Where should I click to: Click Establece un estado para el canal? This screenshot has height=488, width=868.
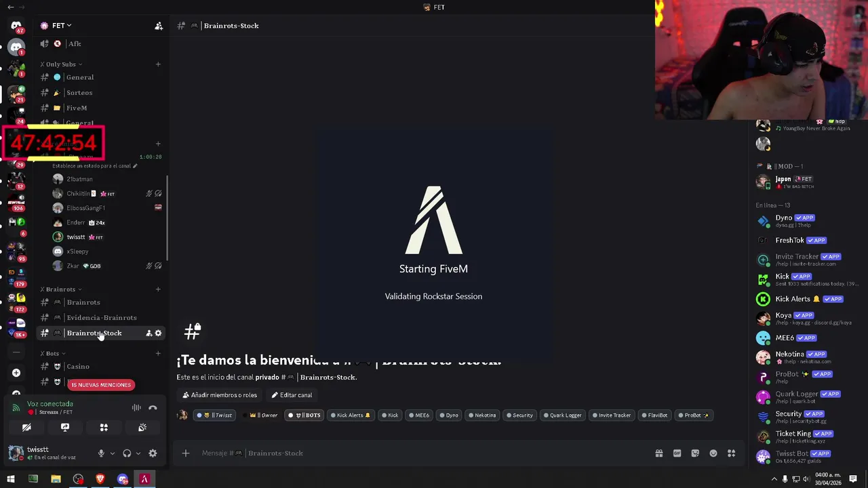(94, 166)
